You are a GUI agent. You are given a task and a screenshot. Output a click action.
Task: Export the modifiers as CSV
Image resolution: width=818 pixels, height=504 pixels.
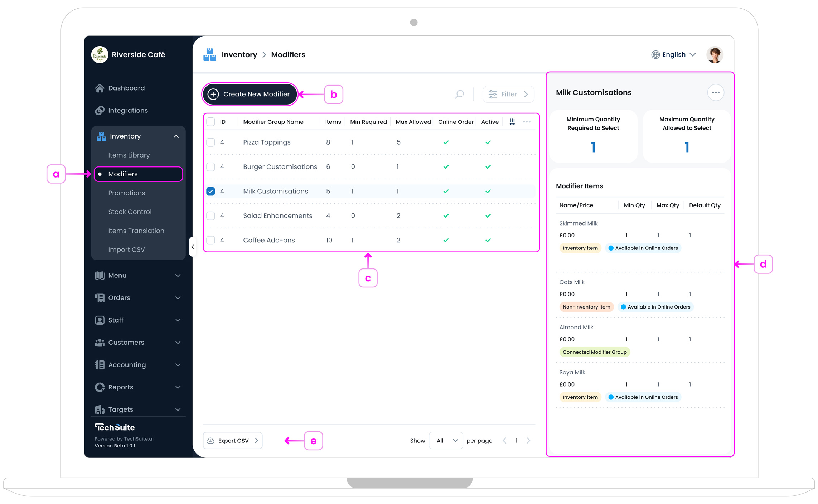pos(232,441)
